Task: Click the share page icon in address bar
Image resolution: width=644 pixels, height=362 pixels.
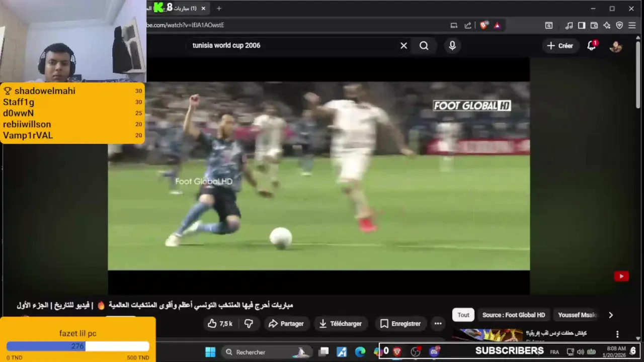Action: pos(468,25)
